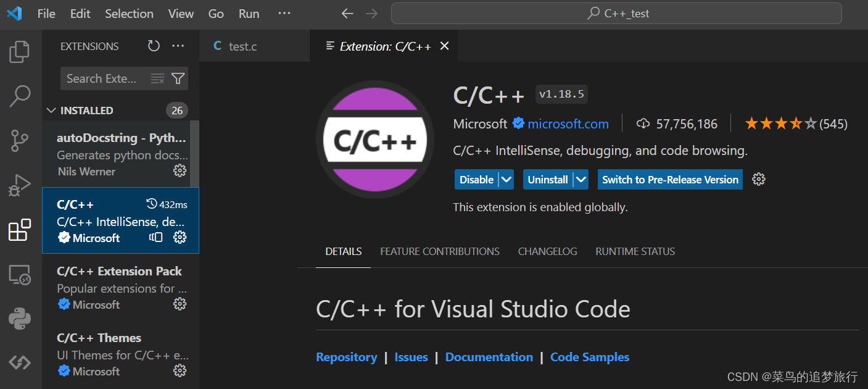Open the Python view in activity bar
The width and height of the screenshot is (868, 389).
[x=20, y=319]
